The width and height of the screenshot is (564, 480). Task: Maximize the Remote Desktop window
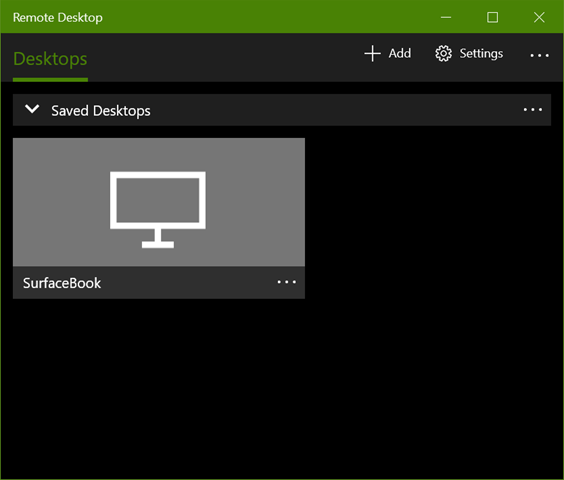pyautogui.click(x=492, y=17)
